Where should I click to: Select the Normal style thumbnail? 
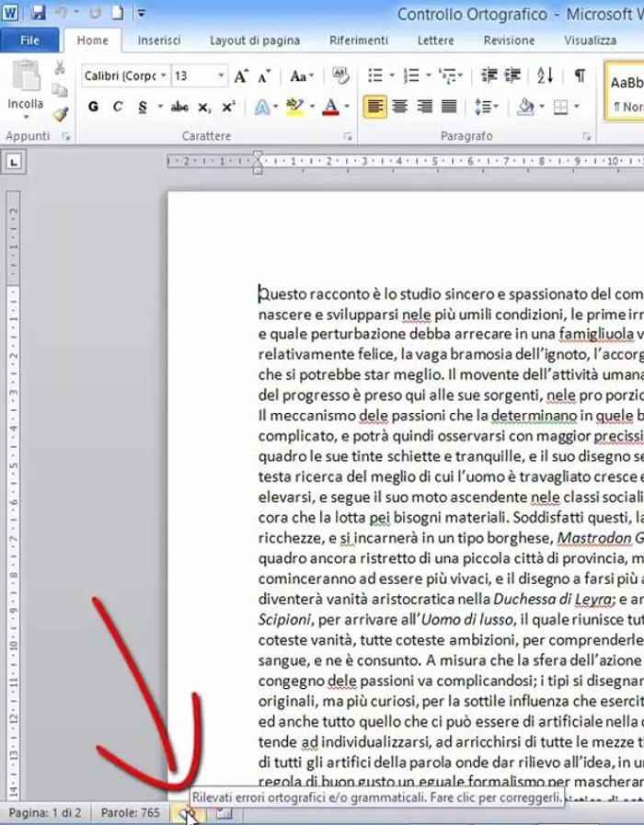point(625,93)
